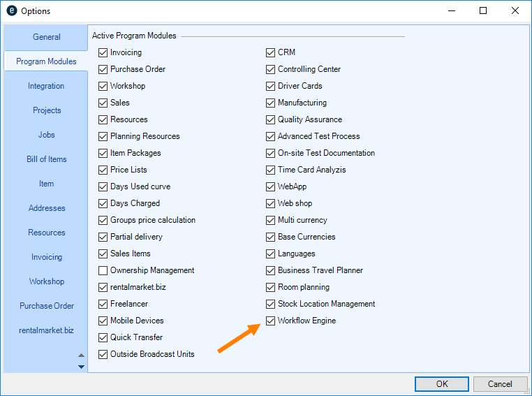Uncheck the Workflow Engine module

pos(271,321)
